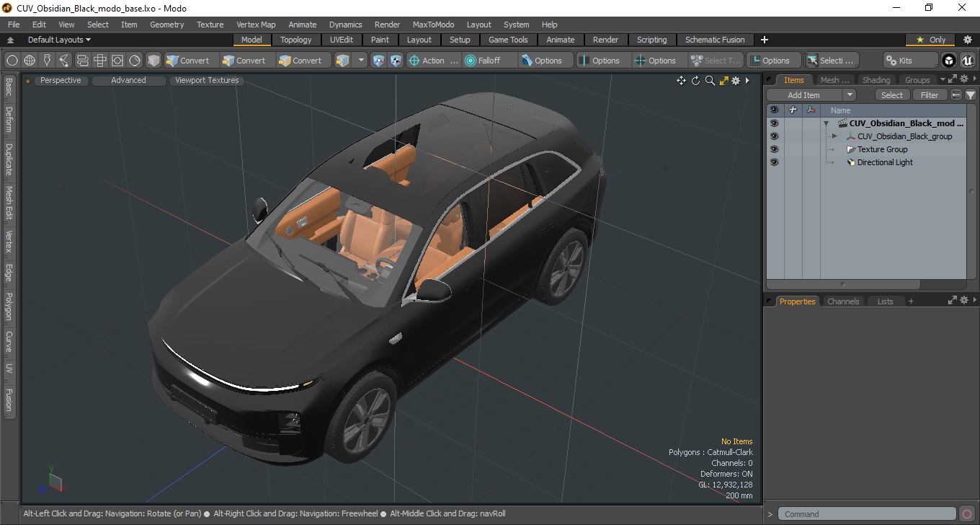Screen dimensions: 980x525
Task: Switch to the Channels tab
Action: click(842, 301)
